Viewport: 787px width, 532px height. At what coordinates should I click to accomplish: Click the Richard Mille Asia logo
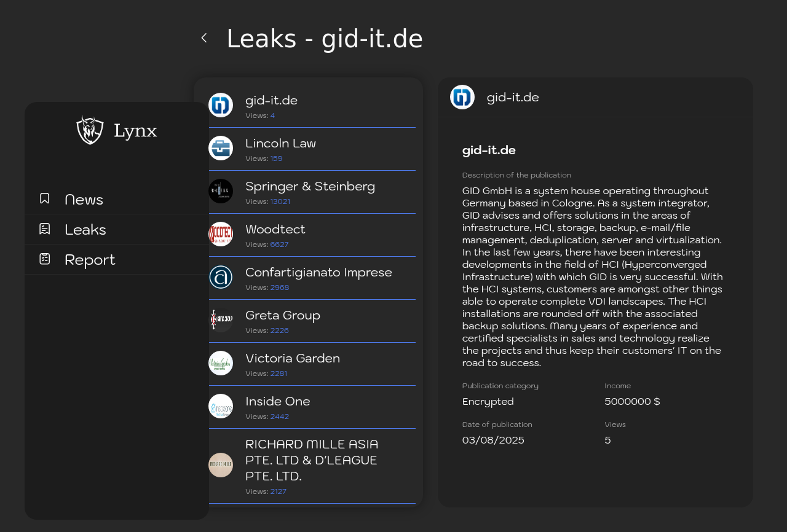pyautogui.click(x=221, y=465)
